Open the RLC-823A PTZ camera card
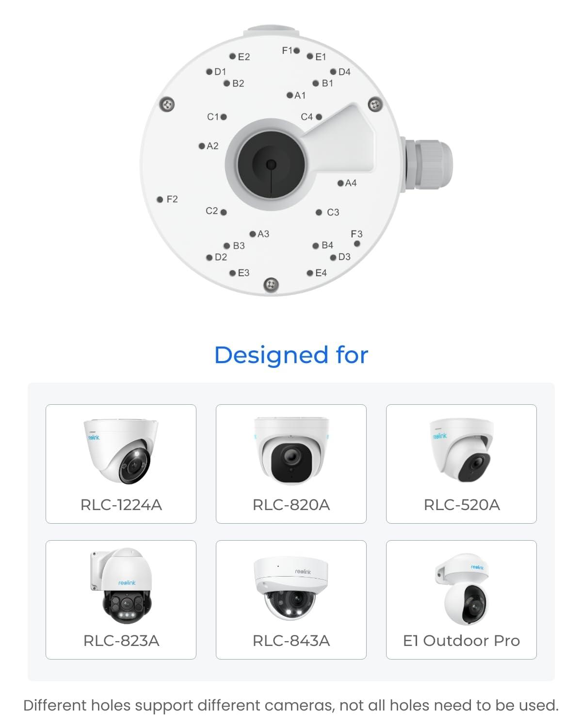The width and height of the screenshot is (582, 728). coord(121,600)
